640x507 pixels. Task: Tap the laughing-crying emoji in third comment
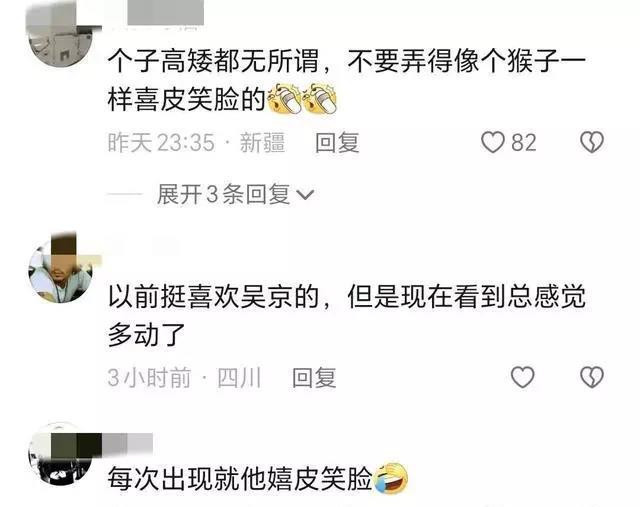tap(391, 478)
